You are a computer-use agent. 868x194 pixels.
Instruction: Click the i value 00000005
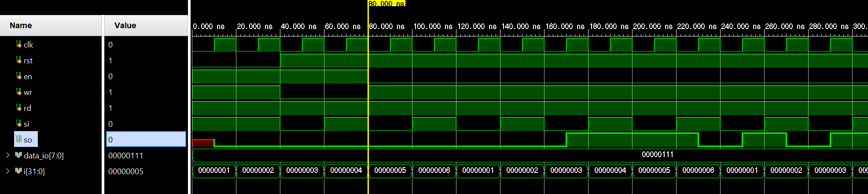tap(125, 172)
